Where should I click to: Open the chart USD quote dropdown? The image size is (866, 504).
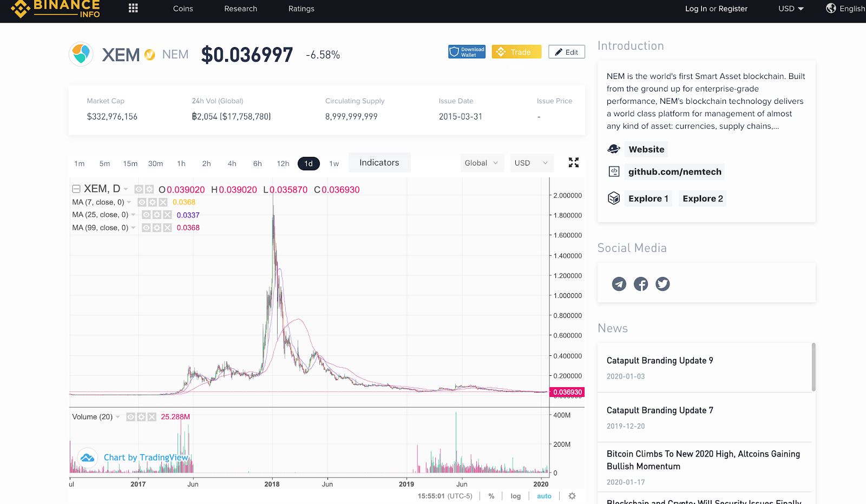click(x=532, y=163)
